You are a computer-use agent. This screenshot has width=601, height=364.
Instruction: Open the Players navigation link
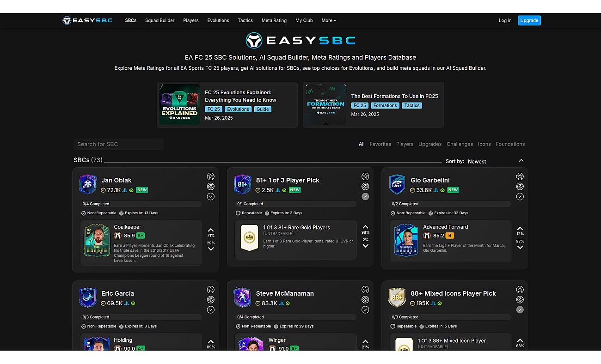pos(191,20)
